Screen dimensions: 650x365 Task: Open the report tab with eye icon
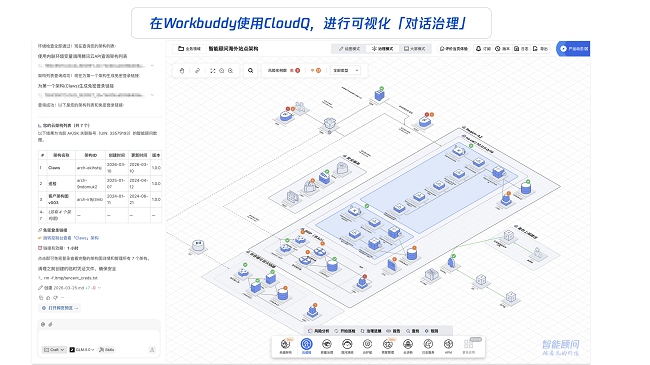394,331
